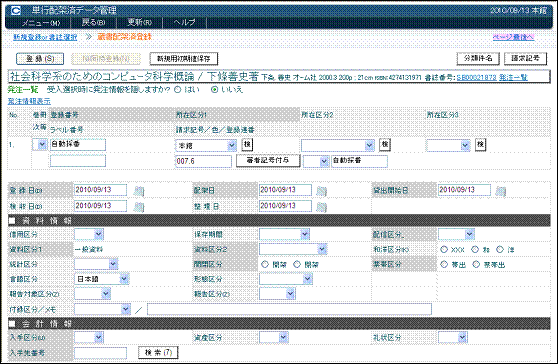This screenshot has width=558, height=364.
Task: Open the 統計区分 dropdown
Action: pyautogui.click(x=96, y=264)
